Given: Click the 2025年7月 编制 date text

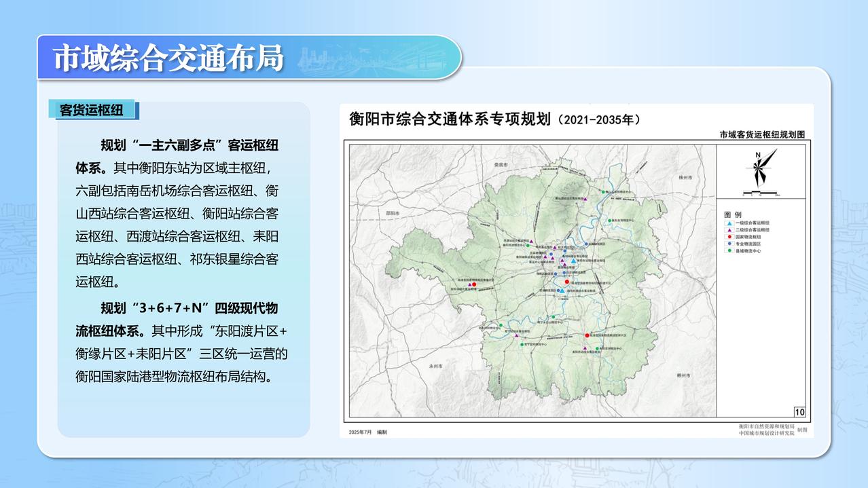Looking at the screenshot, I should (367, 432).
